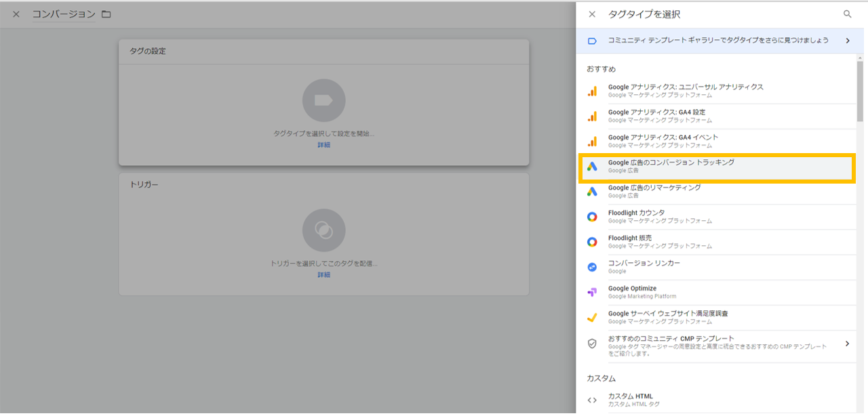The image size is (868, 418).
Task: Open search in tag type panel
Action: [x=847, y=14]
